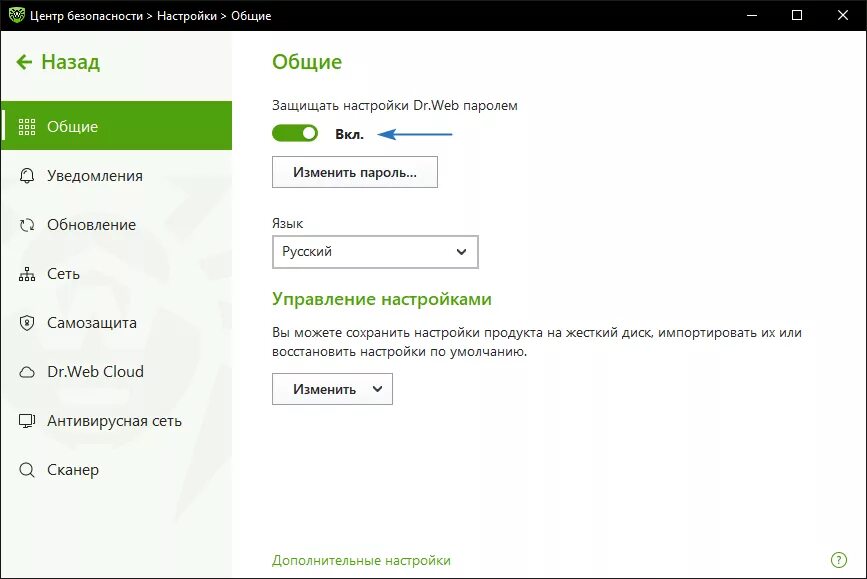Minimize the security center window
The image size is (867, 579).
coord(751,15)
